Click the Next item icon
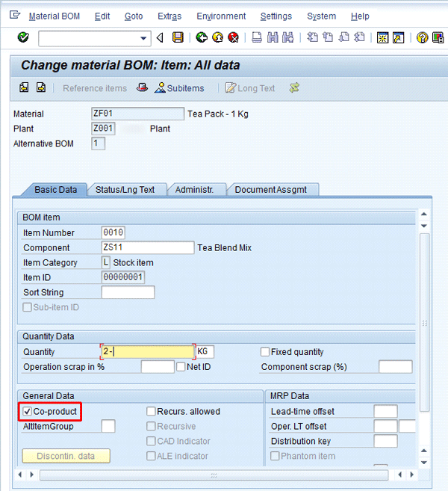The image size is (448, 491). 41,88
